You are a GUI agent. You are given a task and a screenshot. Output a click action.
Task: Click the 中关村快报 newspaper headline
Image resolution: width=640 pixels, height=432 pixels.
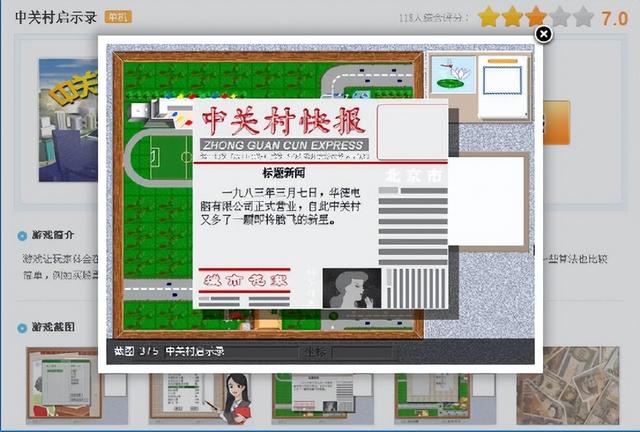point(283,122)
